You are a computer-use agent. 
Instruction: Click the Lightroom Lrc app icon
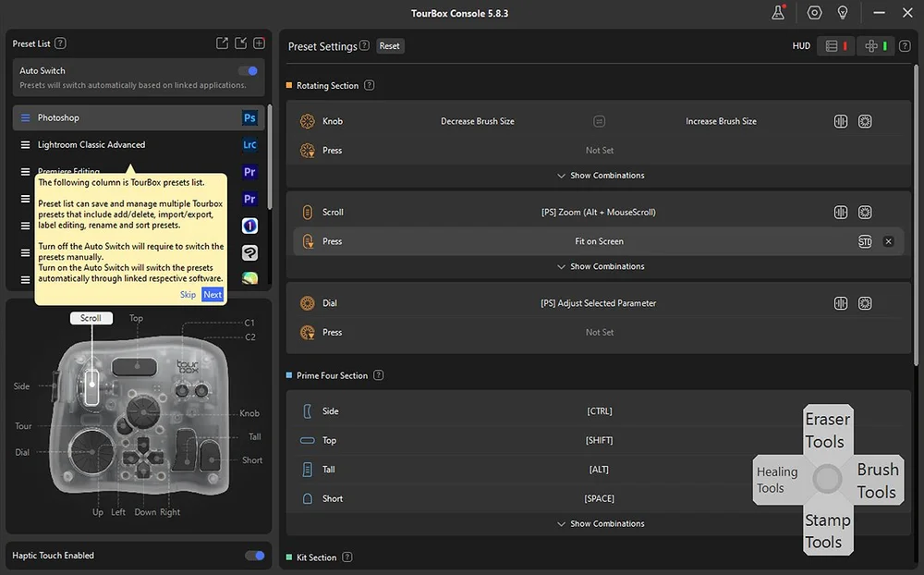(x=249, y=144)
